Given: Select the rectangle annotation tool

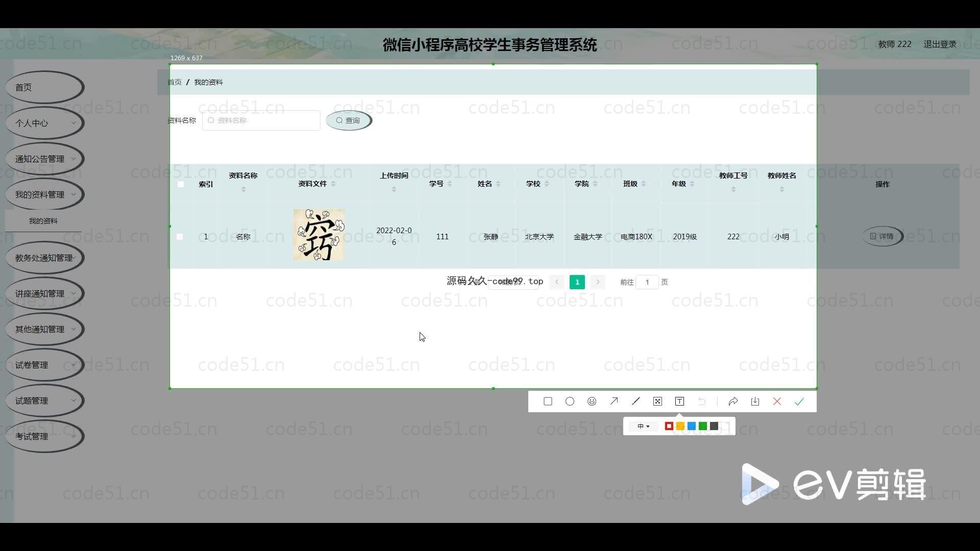Looking at the screenshot, I should (548, 402).
